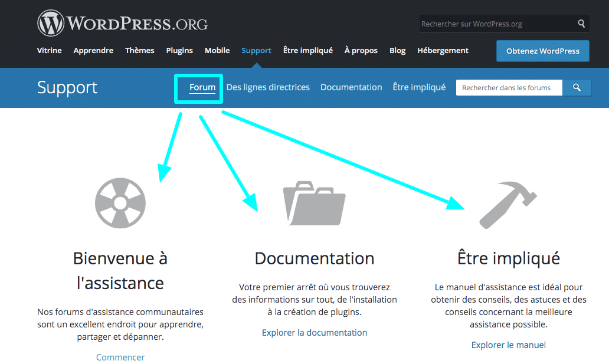Open the Support section in main navigation
The image size is (609, 364).
256,51
